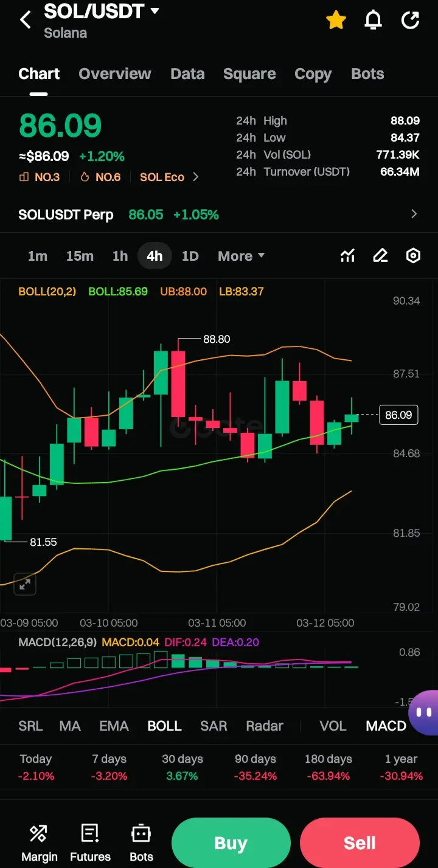
Task: Toggle the favorite star icon
Action: (336, 20)
